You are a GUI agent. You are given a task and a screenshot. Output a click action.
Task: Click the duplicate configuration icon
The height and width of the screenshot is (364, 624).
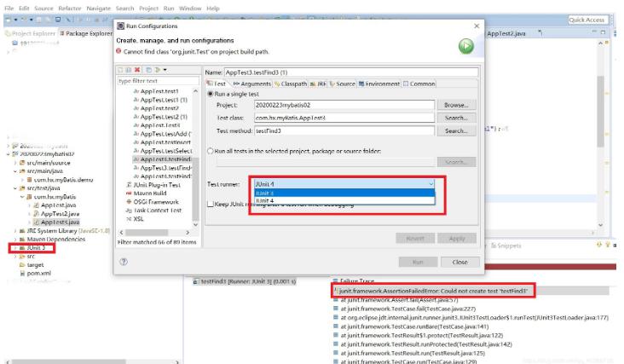(129, 70)
